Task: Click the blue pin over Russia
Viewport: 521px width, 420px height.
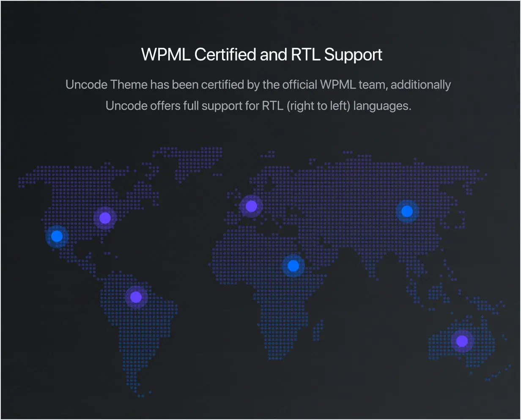Action: click(406, 210)
